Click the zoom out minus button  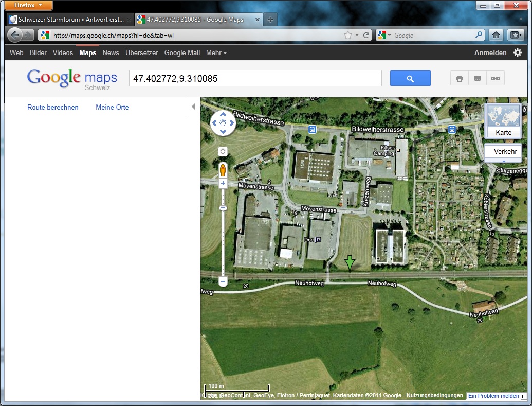pyautogui.click(x=223, y=281)
